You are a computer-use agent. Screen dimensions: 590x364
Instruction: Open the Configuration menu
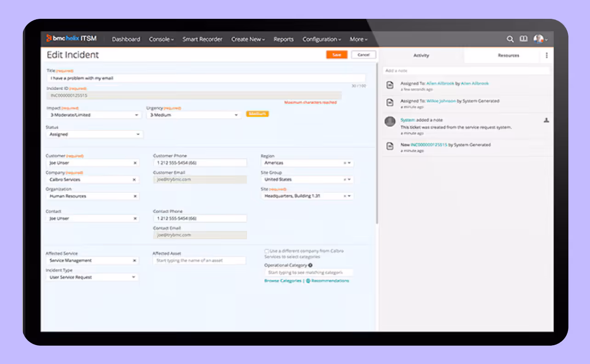tap(322, 39)
